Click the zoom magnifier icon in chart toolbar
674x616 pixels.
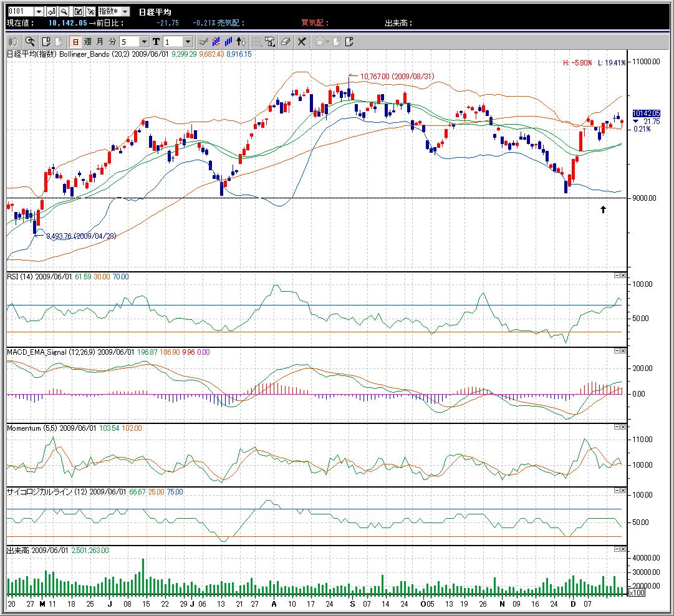[29, 42]
